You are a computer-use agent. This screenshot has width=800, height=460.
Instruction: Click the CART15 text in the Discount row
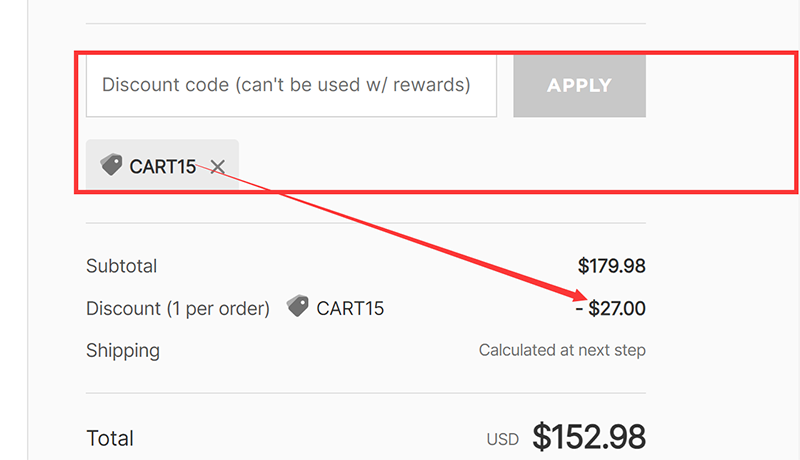(350, 309)
